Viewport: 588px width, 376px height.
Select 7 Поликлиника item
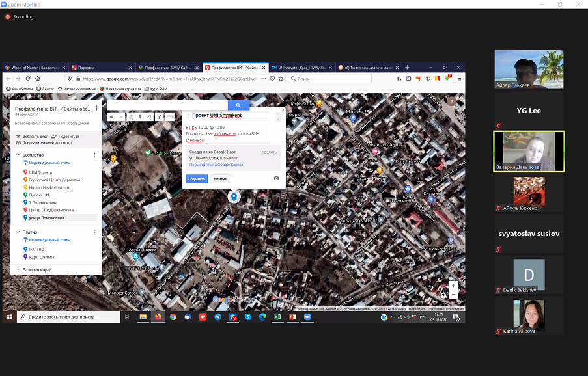[43, 202]
